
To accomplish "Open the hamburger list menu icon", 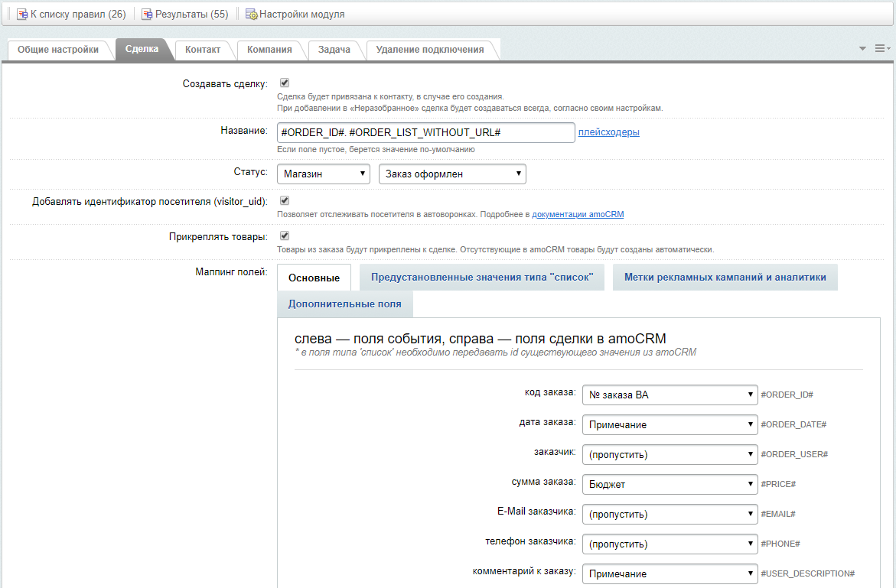I will tap(881, 47).
